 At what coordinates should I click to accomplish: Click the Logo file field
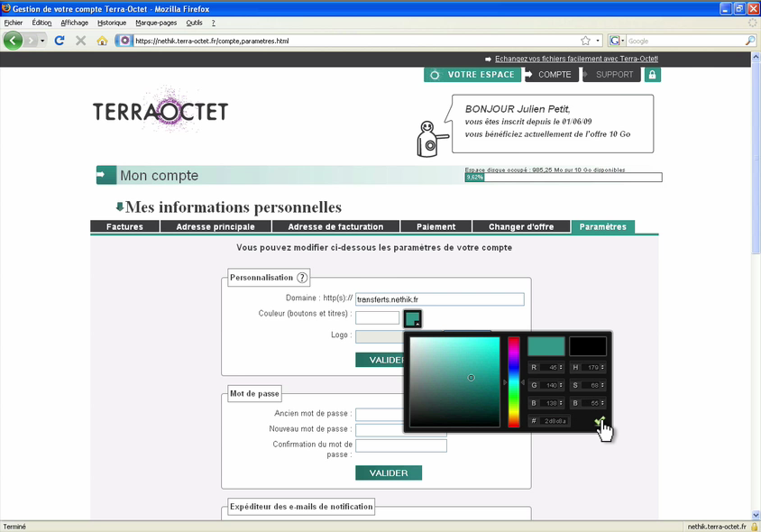[x=379, y=336]
